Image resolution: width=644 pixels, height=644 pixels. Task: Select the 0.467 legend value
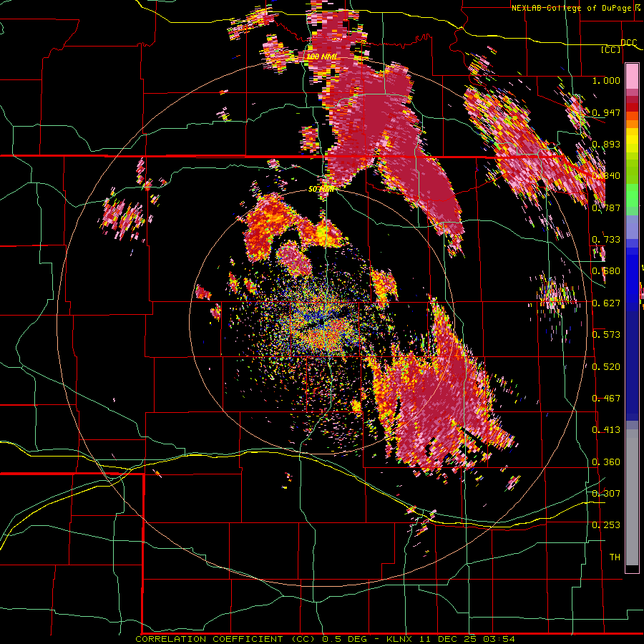(606, 399)
